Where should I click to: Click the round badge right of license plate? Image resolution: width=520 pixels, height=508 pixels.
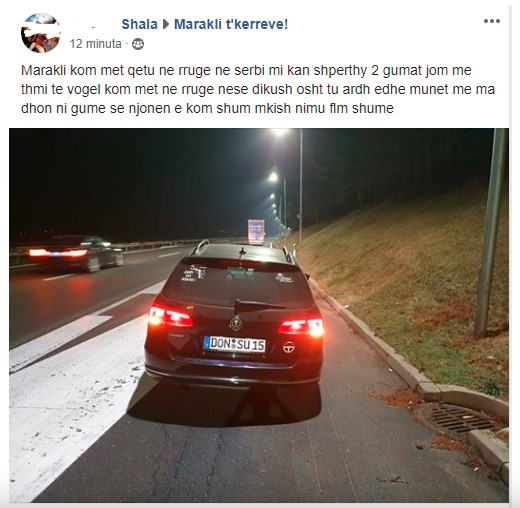tap(289, 347)
